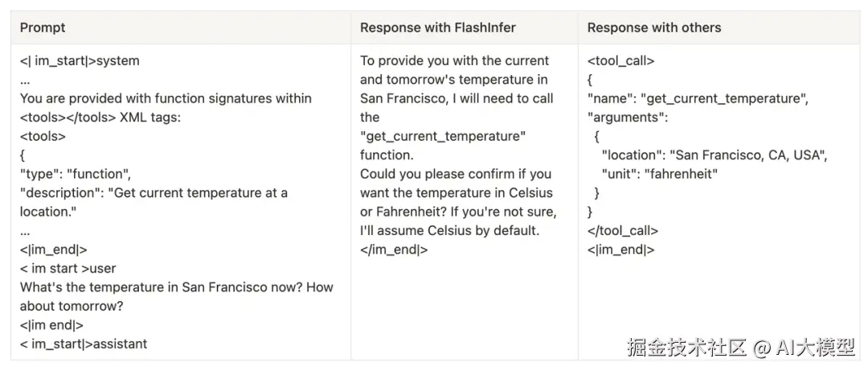
Task: Click "Could you please confirm if you" sentence
Action: coord(456,174)
